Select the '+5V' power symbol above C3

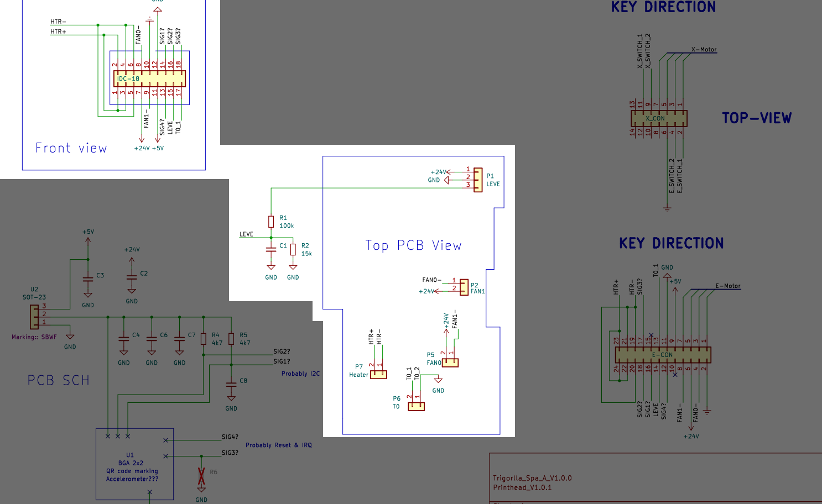(88, 237)
